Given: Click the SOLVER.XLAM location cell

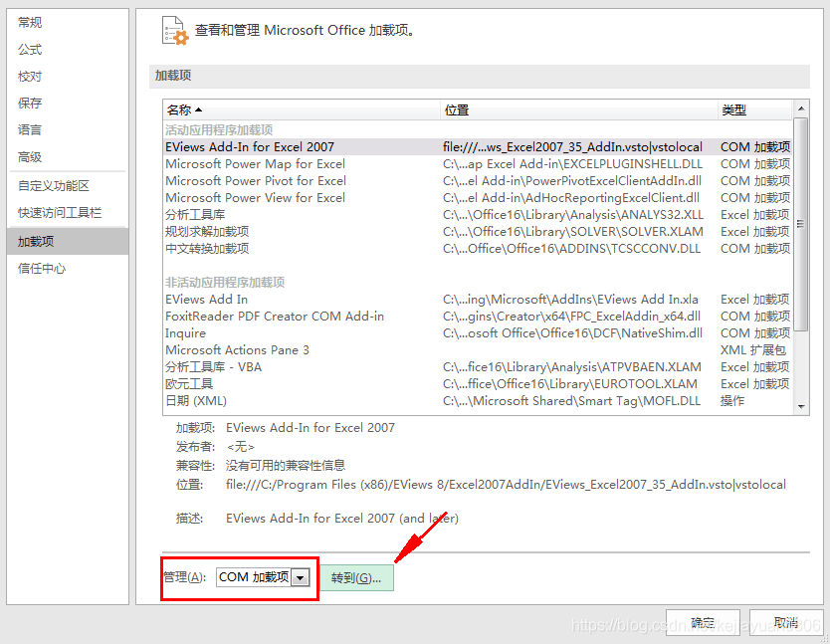Looking at the screenshot, I should tap(573, 232).
